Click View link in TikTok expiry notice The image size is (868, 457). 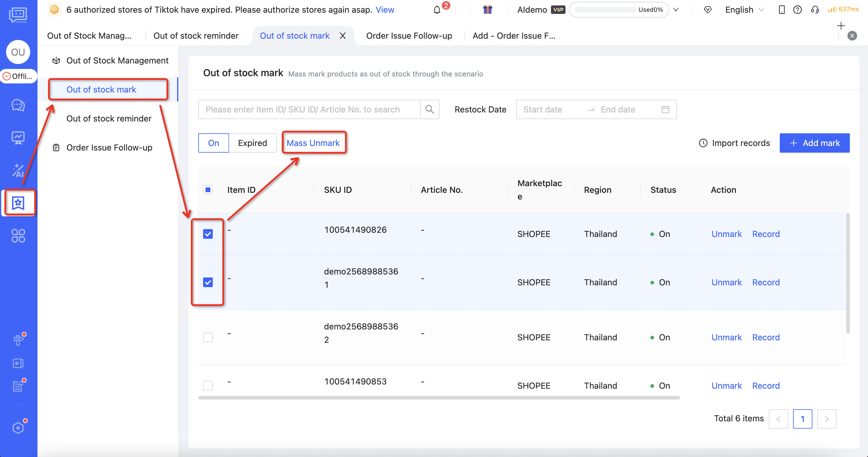point(385,10)
